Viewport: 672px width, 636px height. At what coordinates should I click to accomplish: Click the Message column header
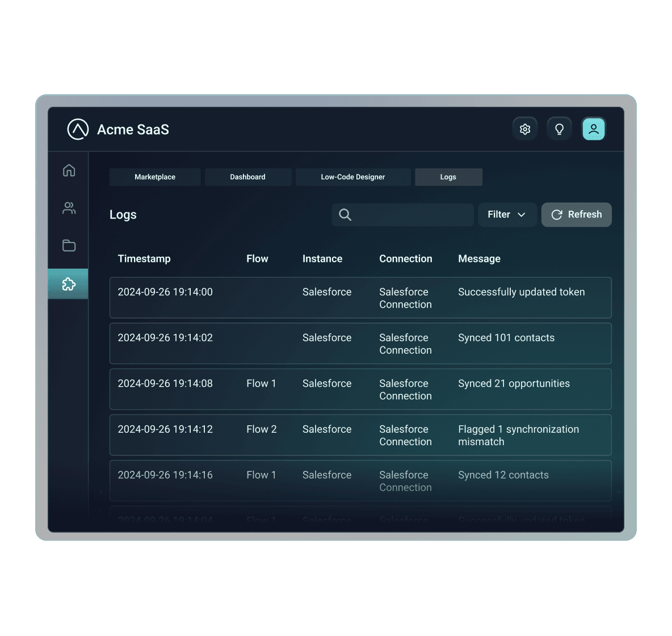click(x=479, y=258)
